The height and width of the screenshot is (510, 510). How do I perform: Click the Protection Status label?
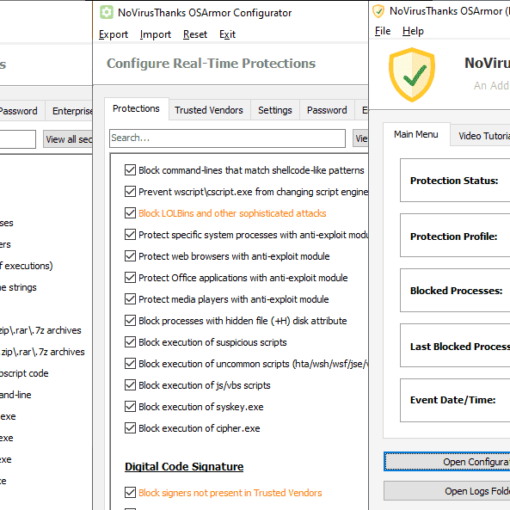[454, 181]
